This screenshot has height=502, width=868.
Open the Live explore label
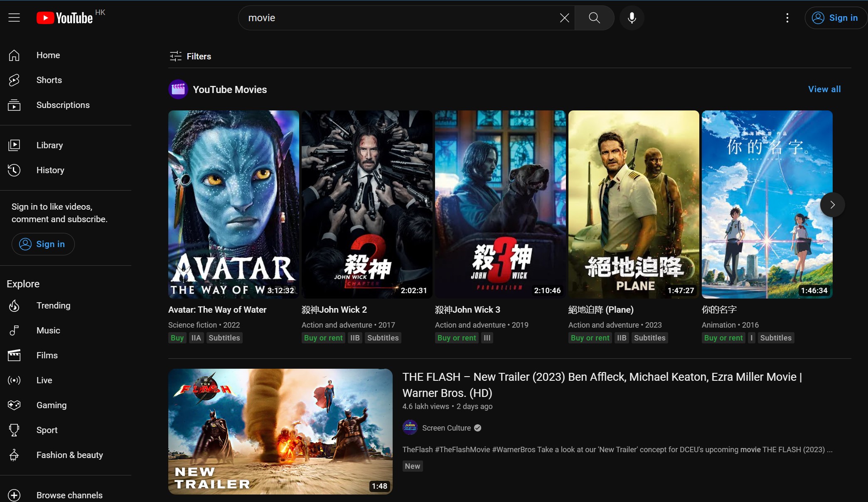pyautogui.click(x=44, y=380)
